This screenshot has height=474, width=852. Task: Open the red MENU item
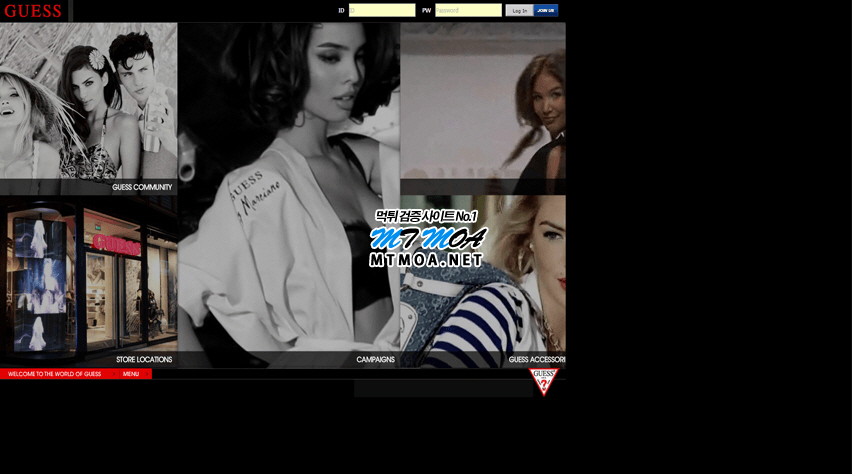[x=136, y=374]
